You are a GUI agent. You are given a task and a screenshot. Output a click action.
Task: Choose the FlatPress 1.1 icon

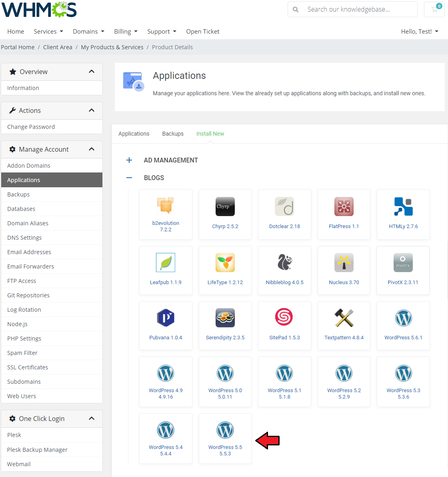coord(344,206)
